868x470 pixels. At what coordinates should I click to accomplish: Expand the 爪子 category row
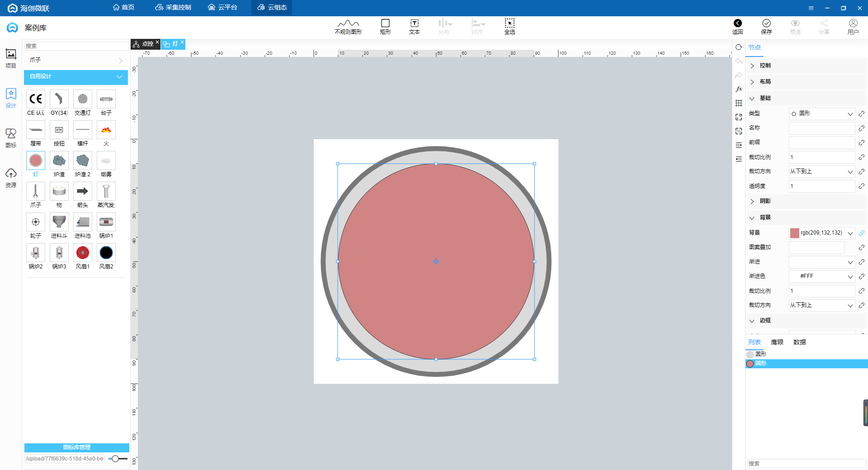[76, 60]
